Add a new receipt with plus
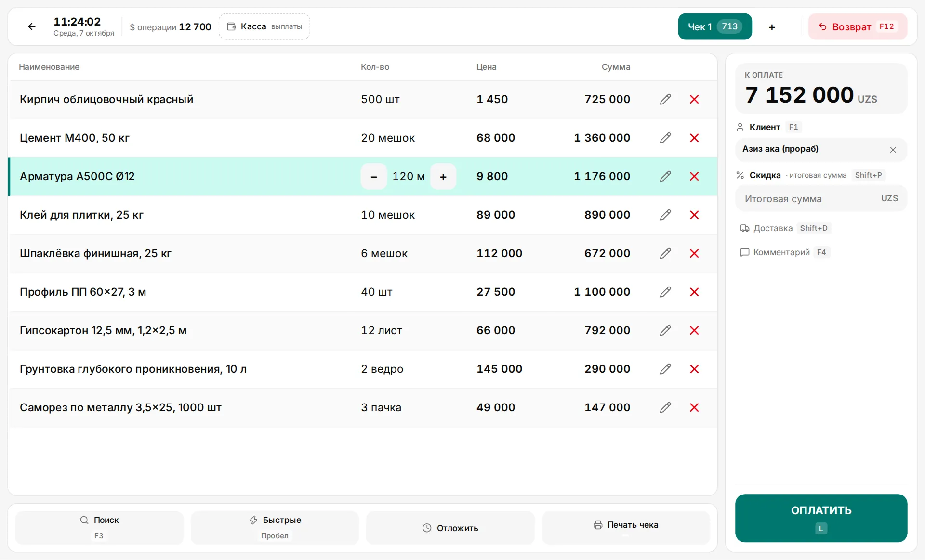 click(772, 27)
